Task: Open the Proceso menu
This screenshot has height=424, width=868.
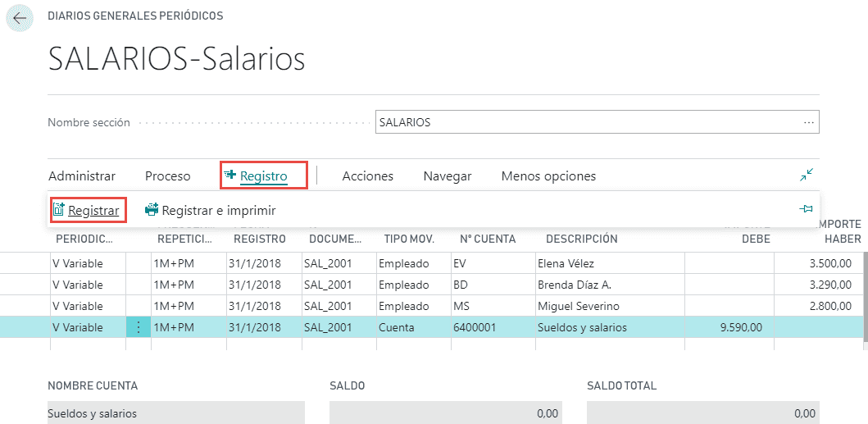Action: point(168,176)
